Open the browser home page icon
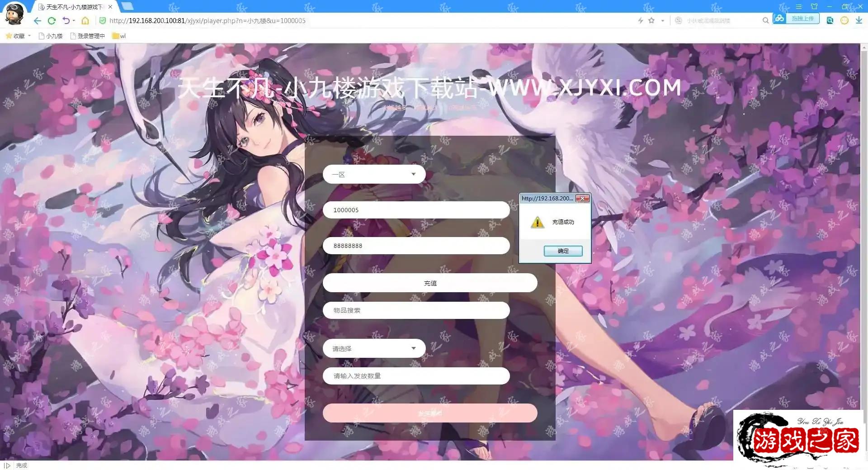Image resolution: width=868 pixels, height=470 pixels. [x=85, y=20]
